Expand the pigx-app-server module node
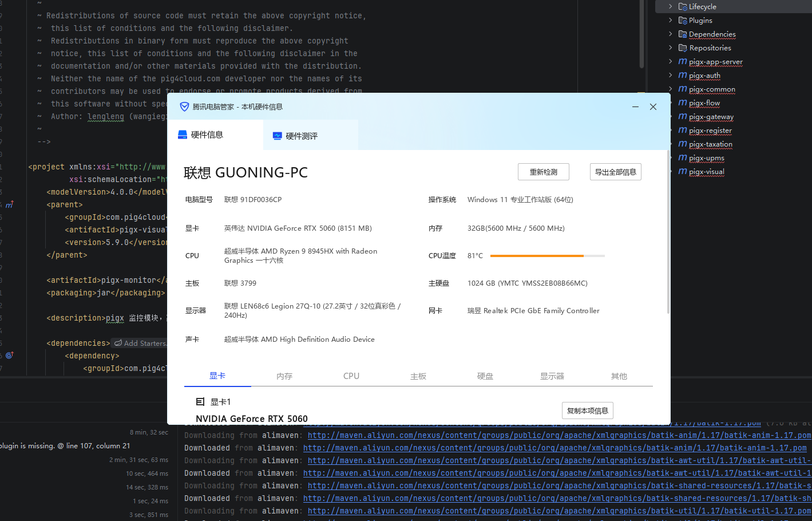Image resolution: width=812 pixels, height=521 pixels. pos(671,62)
